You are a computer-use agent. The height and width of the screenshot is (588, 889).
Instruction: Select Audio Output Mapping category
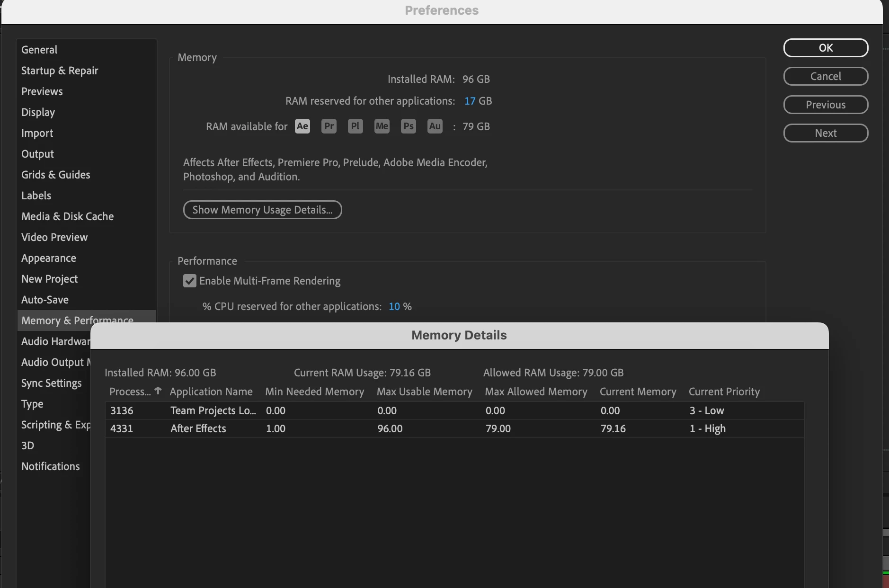[x=55, y=362]
